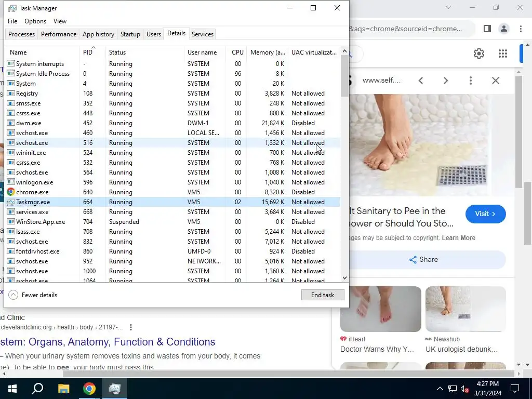This screenshot has width=532, height=399.
Task: Select svchost.exe row with PID 832
Action: [x=173, y=242]
